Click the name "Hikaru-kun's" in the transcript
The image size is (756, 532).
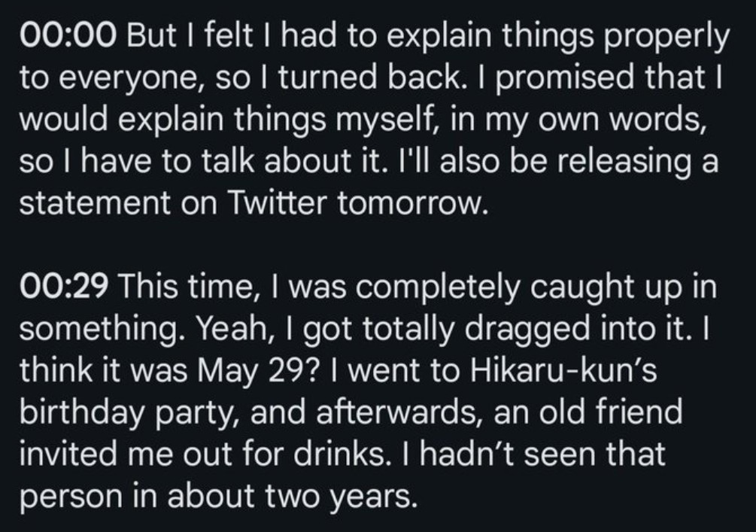(563, 370)
